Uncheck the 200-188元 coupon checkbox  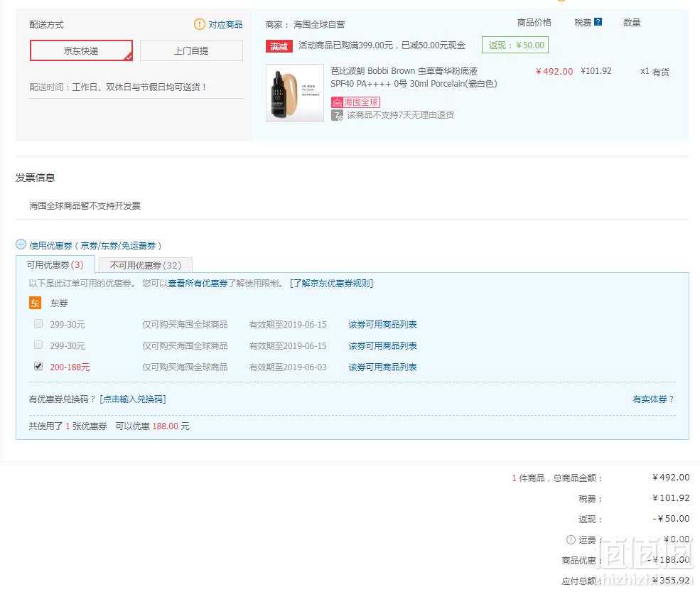tap(38, 367)
